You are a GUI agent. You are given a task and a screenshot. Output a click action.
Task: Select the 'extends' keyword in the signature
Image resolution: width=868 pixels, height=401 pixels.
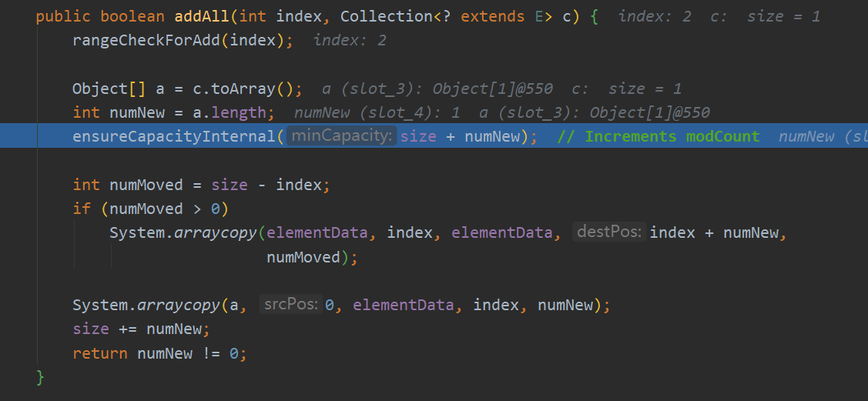(492, 17)
